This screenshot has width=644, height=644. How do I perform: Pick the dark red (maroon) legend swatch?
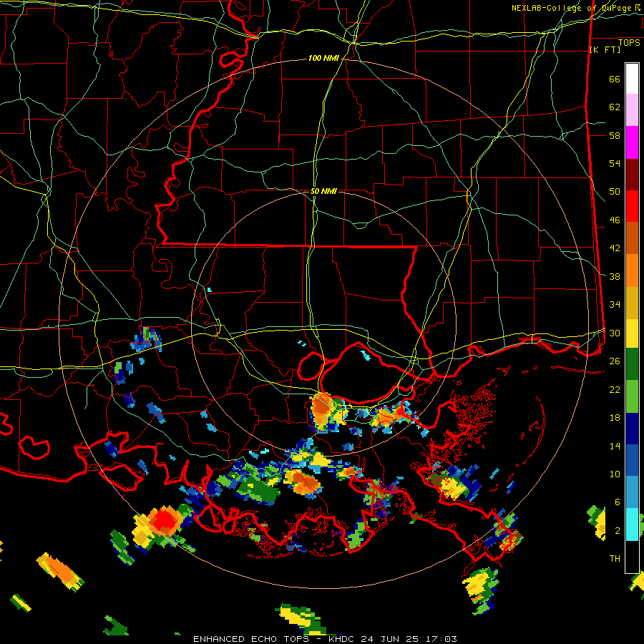[x=632, y=175]
